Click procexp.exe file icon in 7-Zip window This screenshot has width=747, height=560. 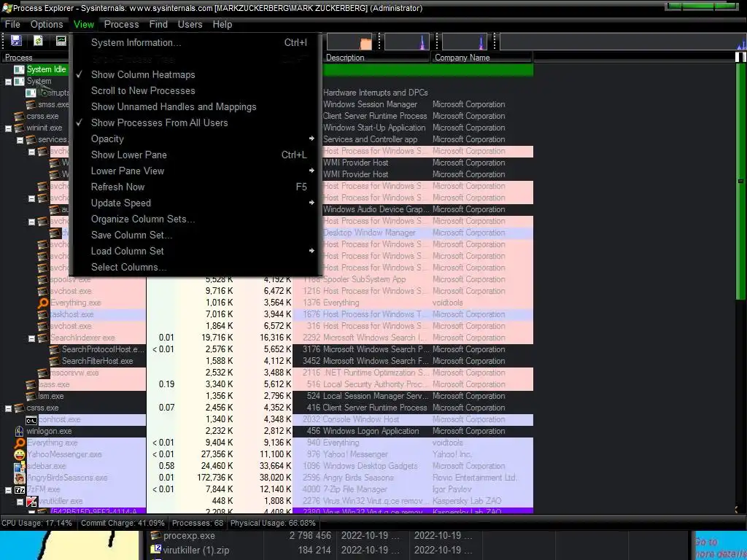pos(156,536)
